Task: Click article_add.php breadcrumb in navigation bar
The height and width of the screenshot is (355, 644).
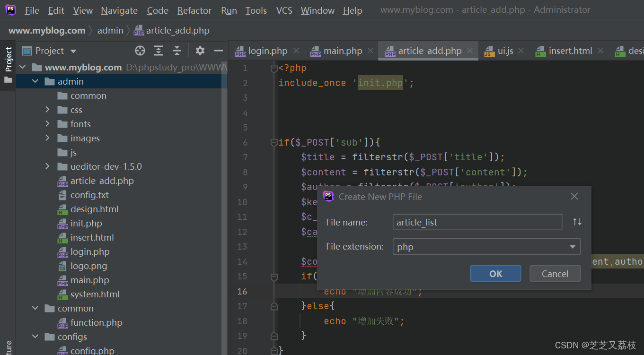Action: [x=172, y=31]
